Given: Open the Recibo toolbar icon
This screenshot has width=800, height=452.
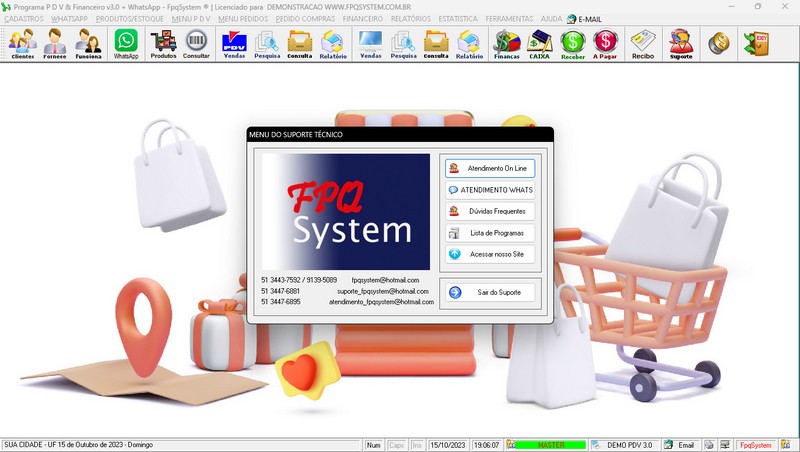Looking at the screenshot, I should tap(643, 44).
